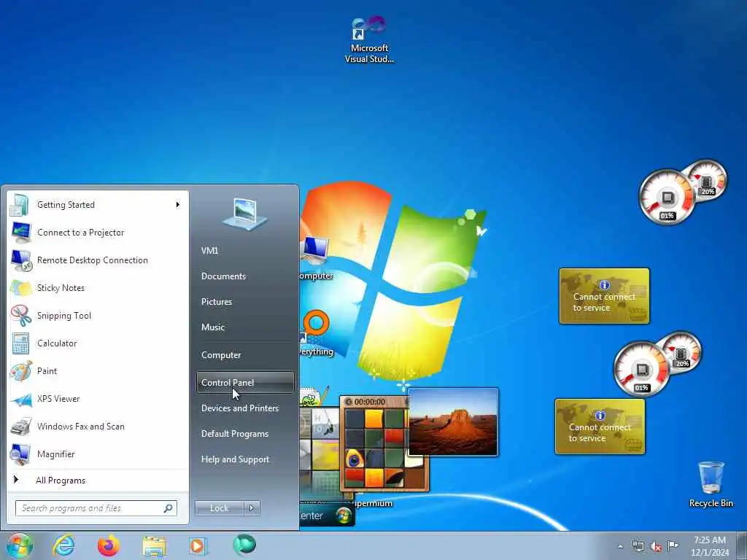Click the Connect to a Projector icon

(x=21, y=233)
